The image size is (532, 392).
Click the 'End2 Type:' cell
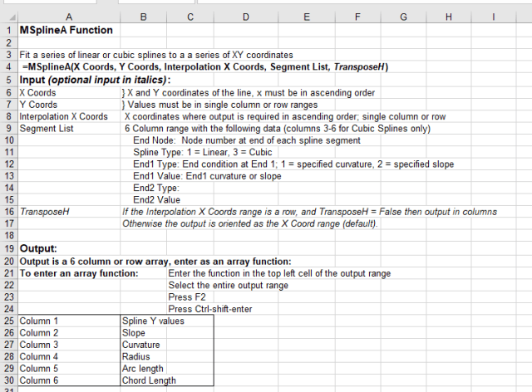[x=156, y=188]
